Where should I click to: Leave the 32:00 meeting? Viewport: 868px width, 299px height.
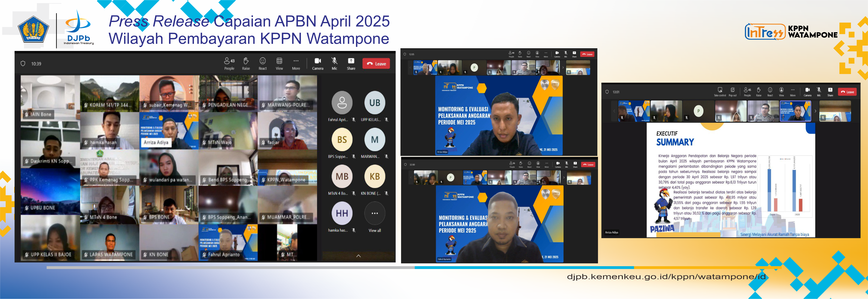[x=588, y=165]
